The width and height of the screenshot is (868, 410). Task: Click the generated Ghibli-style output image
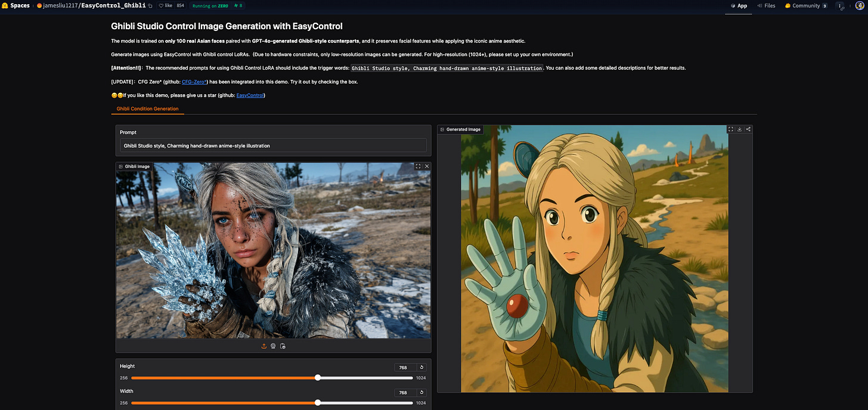(x=594, y=259)
